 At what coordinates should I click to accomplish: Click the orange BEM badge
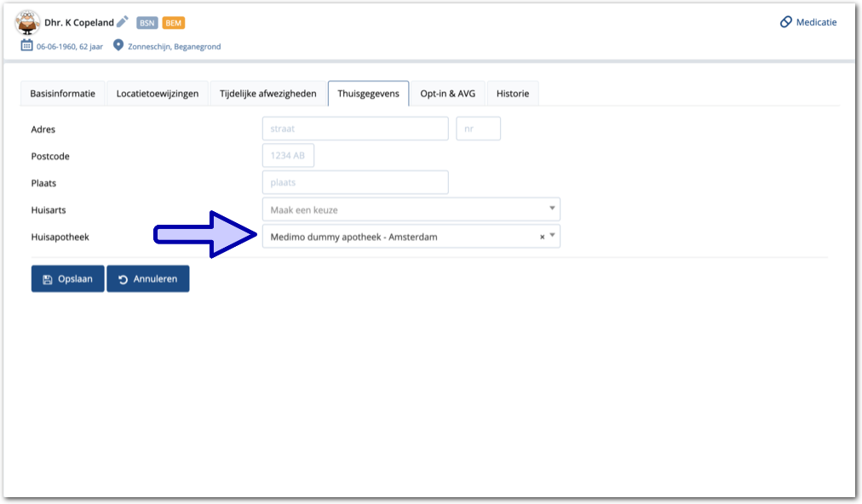click(x=173, y=23)
